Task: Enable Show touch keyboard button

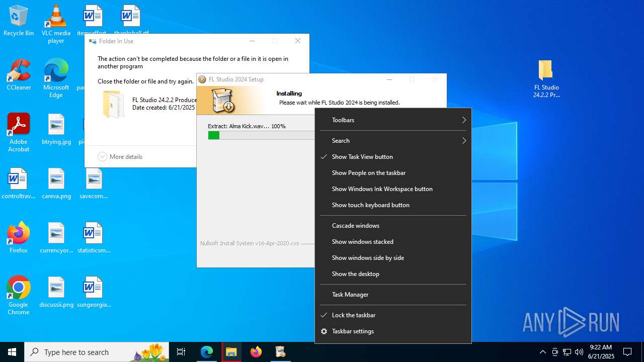Action: pos(393,205)
